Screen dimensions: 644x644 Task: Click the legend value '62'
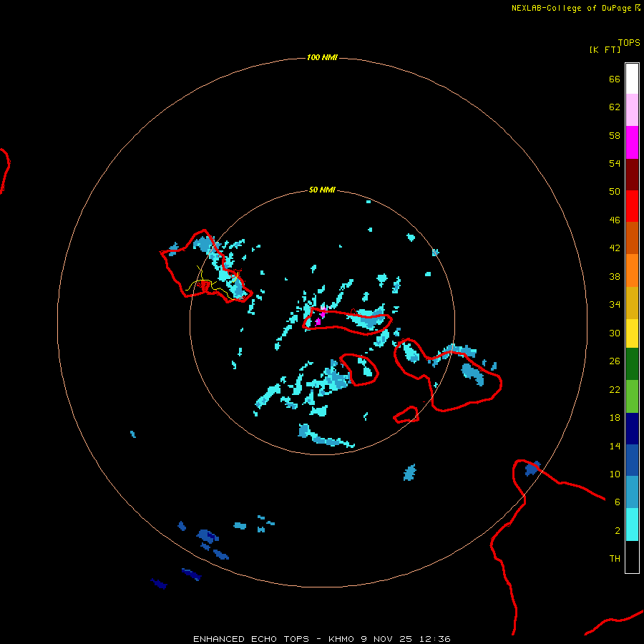pos(615,107)
